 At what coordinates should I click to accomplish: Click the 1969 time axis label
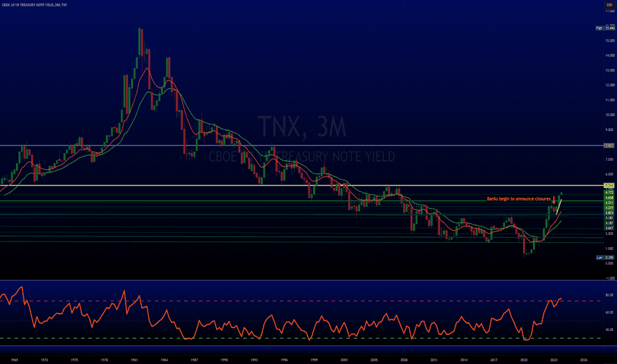[15, 360]
